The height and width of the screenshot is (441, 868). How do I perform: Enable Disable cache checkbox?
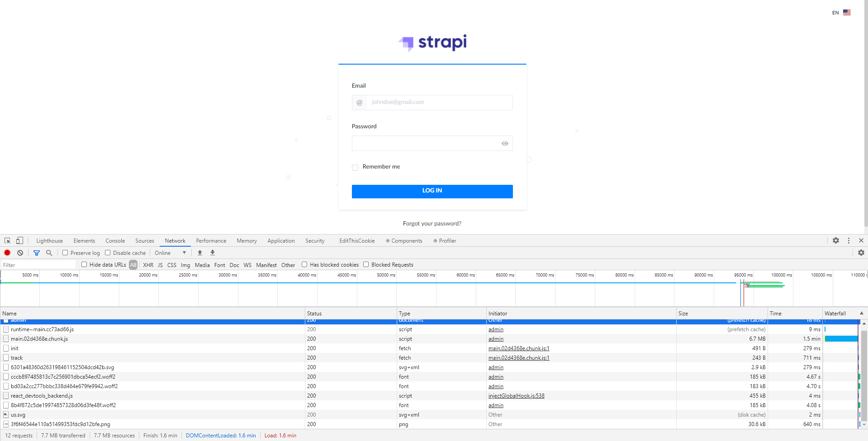coord(108,253)
